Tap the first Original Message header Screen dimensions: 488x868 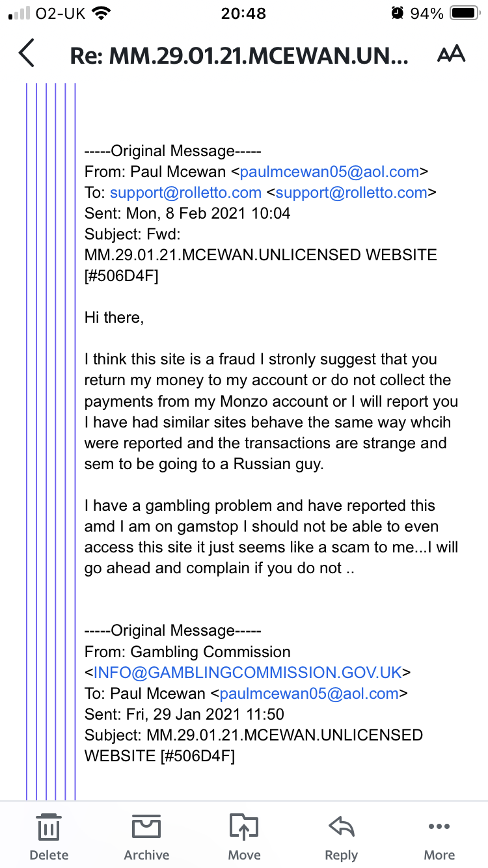pos(172,152)
